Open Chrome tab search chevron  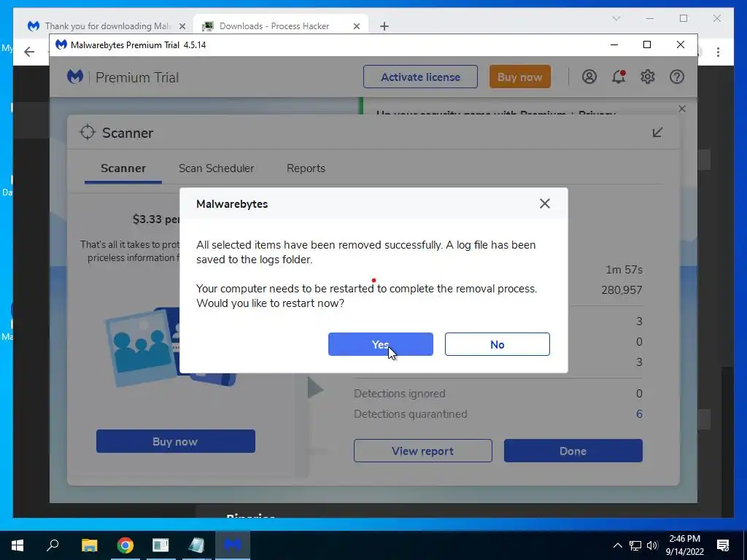(x=616, y=18)
